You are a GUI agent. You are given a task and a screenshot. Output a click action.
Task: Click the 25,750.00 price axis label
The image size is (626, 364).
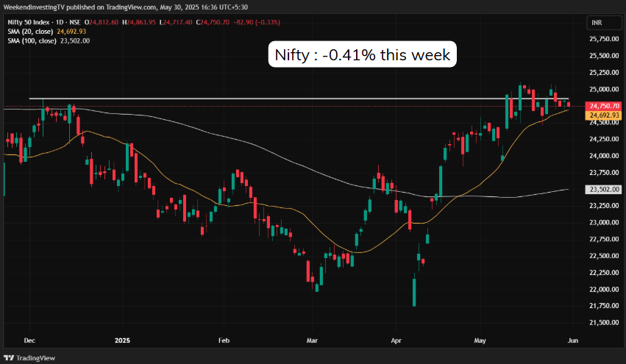(x=604, y=39)
